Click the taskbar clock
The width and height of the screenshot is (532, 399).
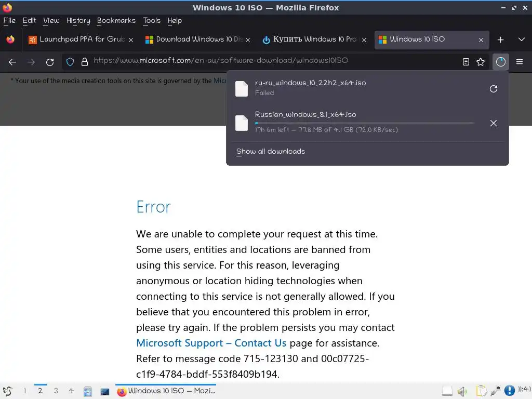click(x=524, y=389)
